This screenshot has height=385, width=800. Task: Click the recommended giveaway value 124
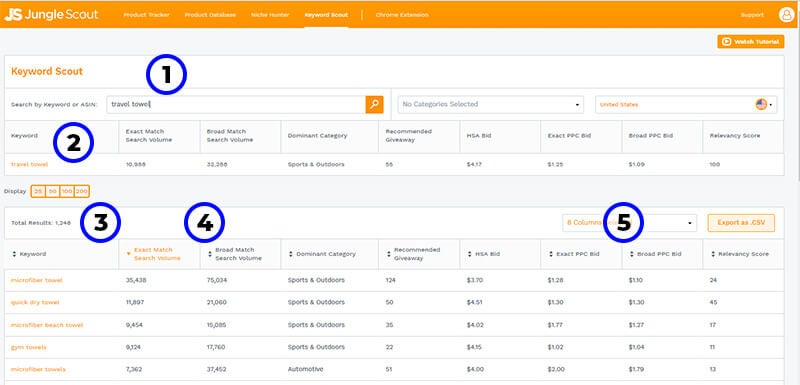[x=391, y=280]
